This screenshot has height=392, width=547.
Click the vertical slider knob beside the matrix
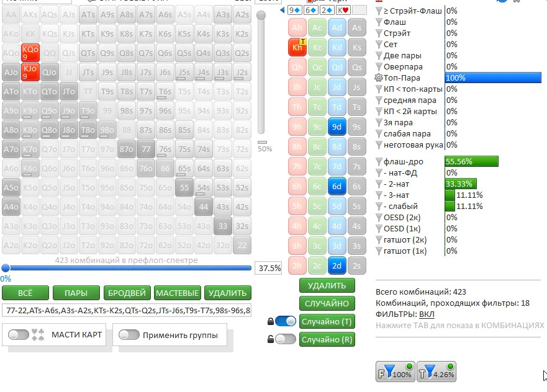pyautogui.click(x=261, y=15)
